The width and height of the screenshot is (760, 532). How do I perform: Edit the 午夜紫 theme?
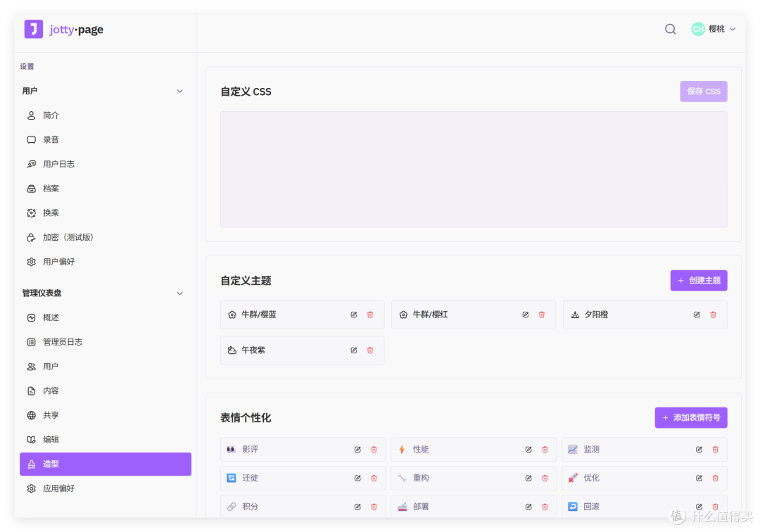pos(354,350)
